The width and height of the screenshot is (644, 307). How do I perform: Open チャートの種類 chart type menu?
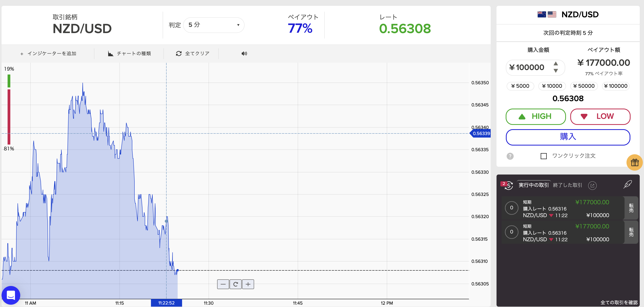pos(130,54)
